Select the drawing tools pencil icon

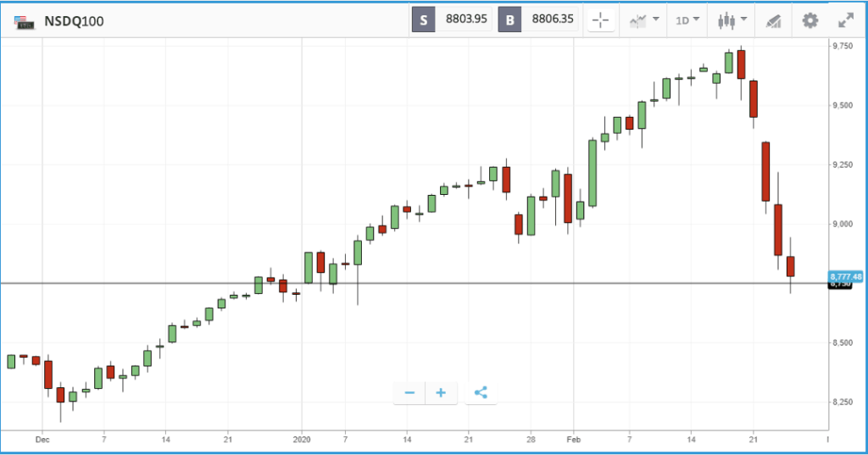(773, 21)
